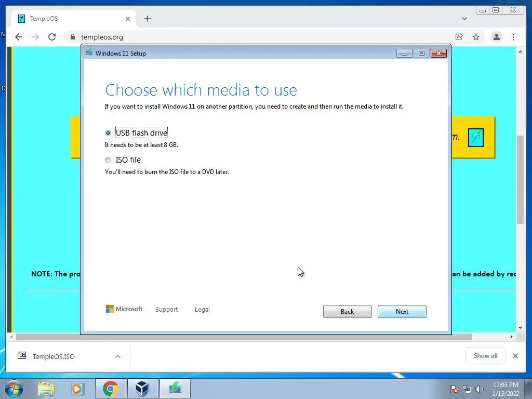Screen dimensions: 532x399
Task: Click the page scroll-down arrow
Action: 520,328
